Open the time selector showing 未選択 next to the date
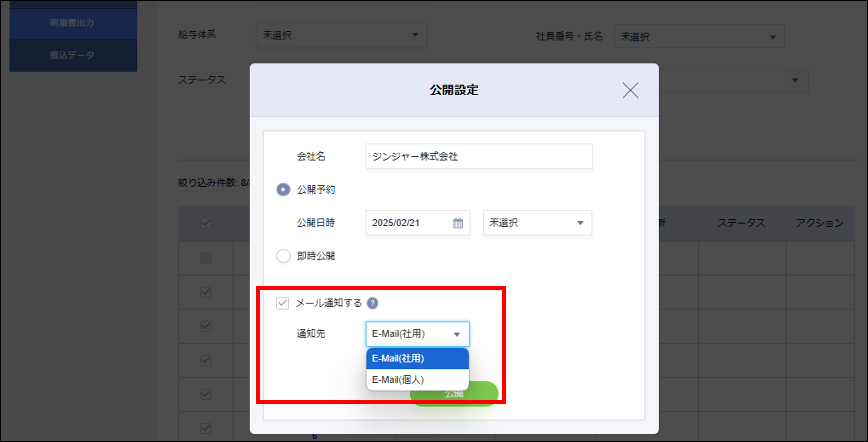Screen dimensions: 868x442 click(537, 223)
